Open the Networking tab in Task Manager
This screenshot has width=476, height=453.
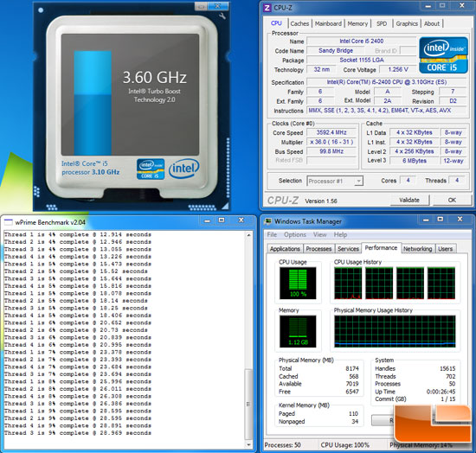(418, 249)
